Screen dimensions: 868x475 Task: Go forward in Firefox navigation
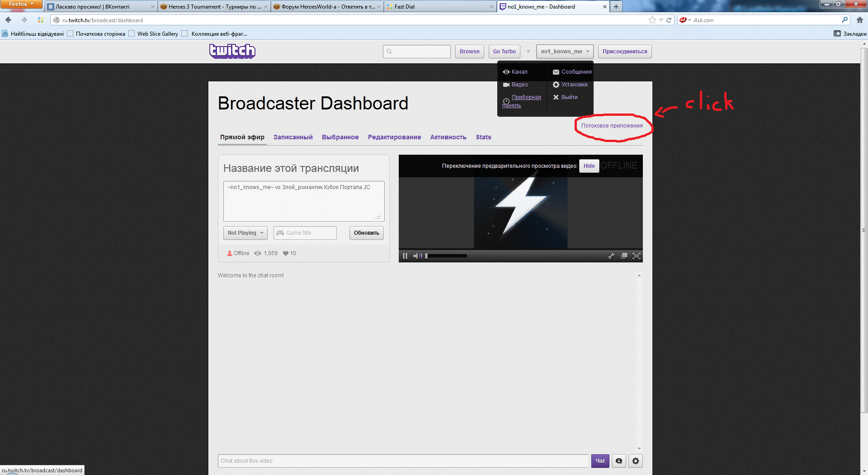click(24, 20)
